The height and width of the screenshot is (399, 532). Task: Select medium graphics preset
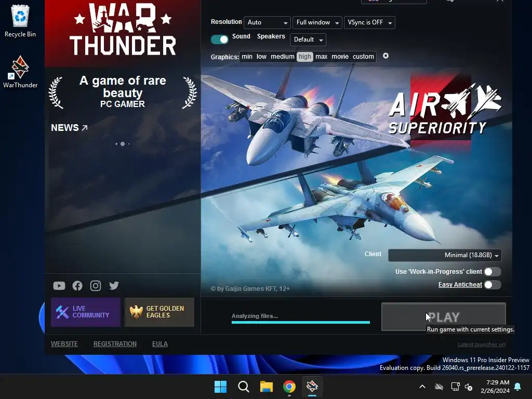click(282, 57)
